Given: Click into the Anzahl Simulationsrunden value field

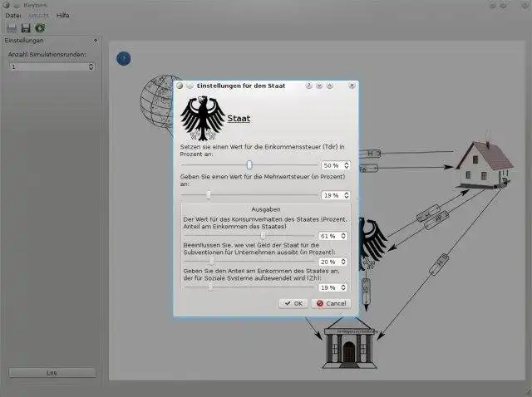Looking at the screenshot, I should click(x=48, y=66).
